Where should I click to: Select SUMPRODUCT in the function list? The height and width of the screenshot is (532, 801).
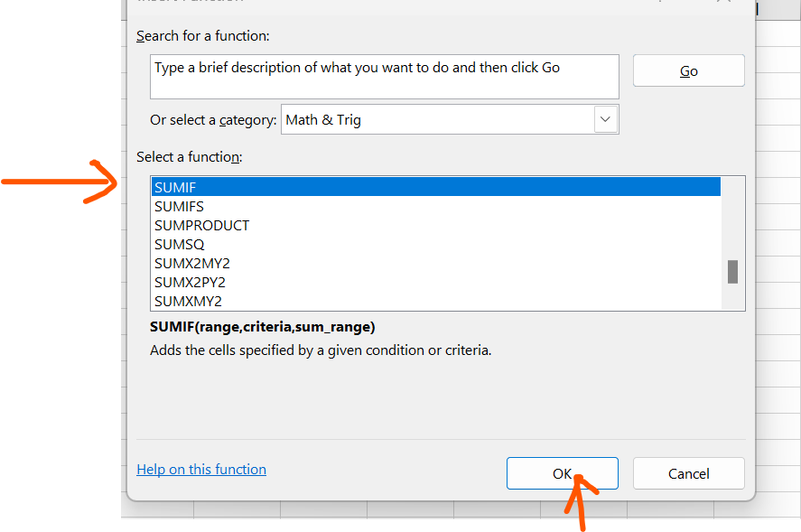pyautogui.click(x=436, y=226)
